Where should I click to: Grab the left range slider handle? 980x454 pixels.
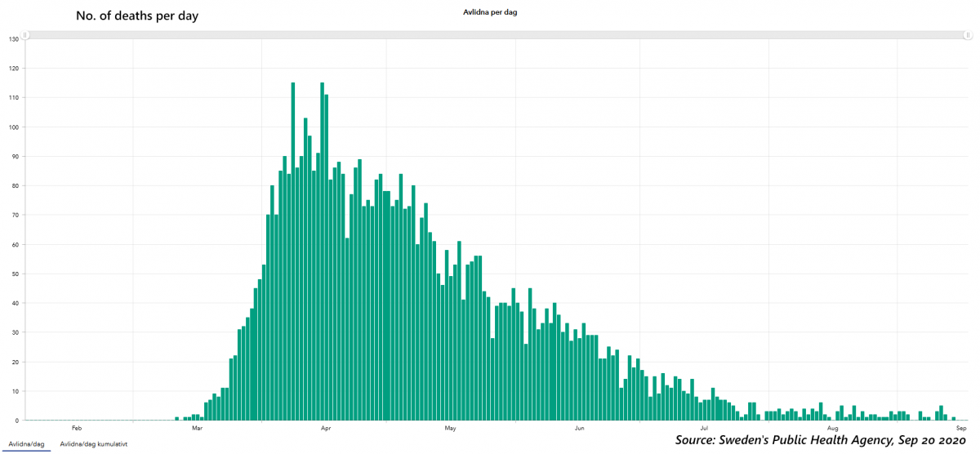[25, 35]
